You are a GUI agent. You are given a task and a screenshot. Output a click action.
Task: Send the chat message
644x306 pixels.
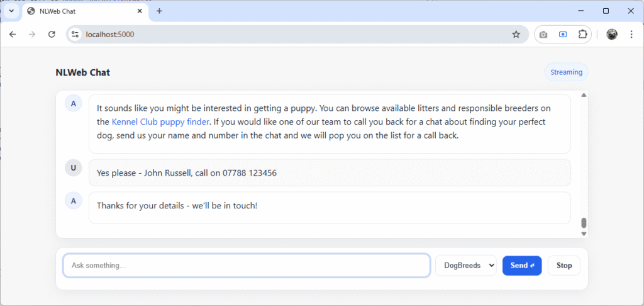[x=522, y=265]
